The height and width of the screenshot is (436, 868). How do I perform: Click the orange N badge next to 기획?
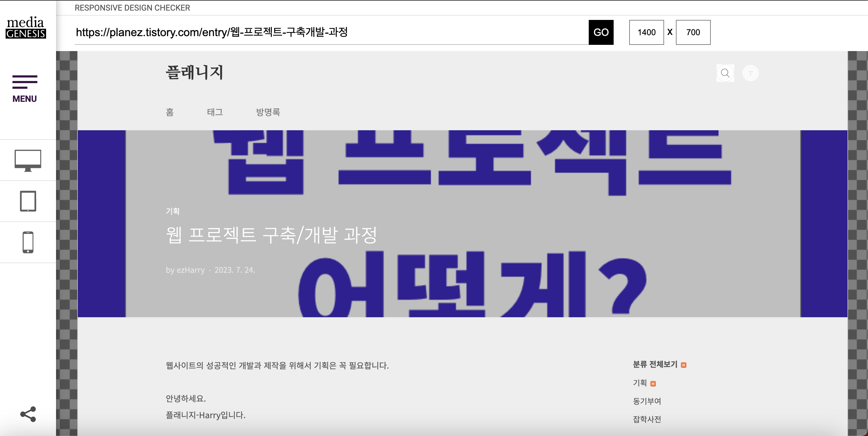[x=653, y=384]
